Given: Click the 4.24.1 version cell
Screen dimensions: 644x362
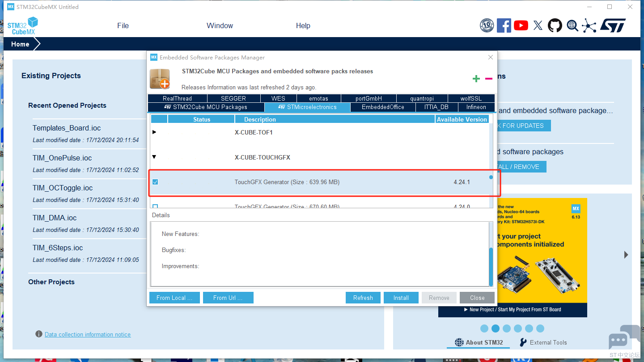Looking at the screenshot, I should [462, 182].
